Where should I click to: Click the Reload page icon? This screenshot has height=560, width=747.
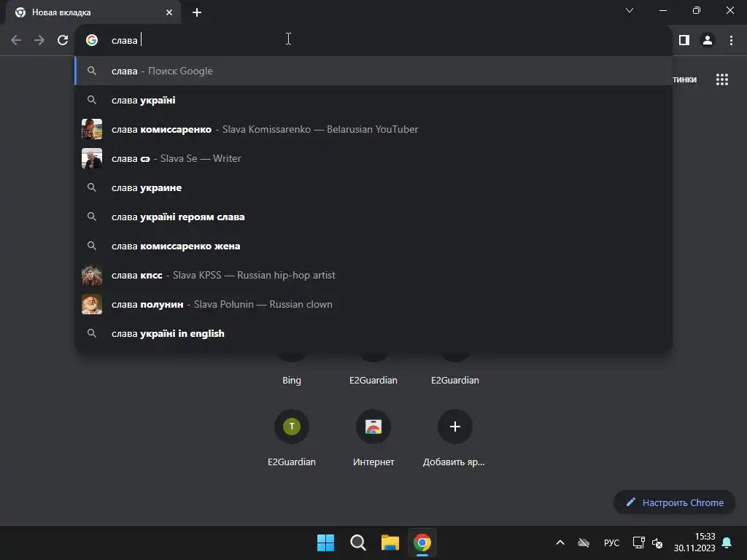pyautogui.click(x=63, y=40)
